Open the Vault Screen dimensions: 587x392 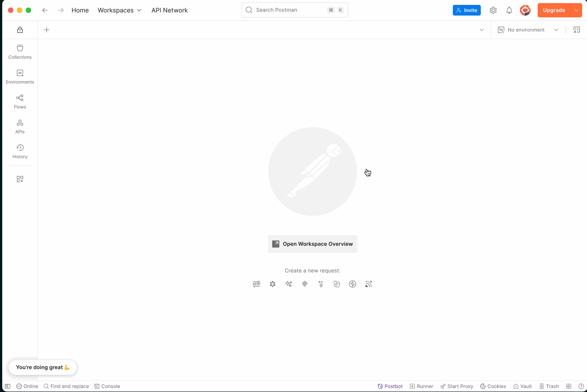click(523, 386)
